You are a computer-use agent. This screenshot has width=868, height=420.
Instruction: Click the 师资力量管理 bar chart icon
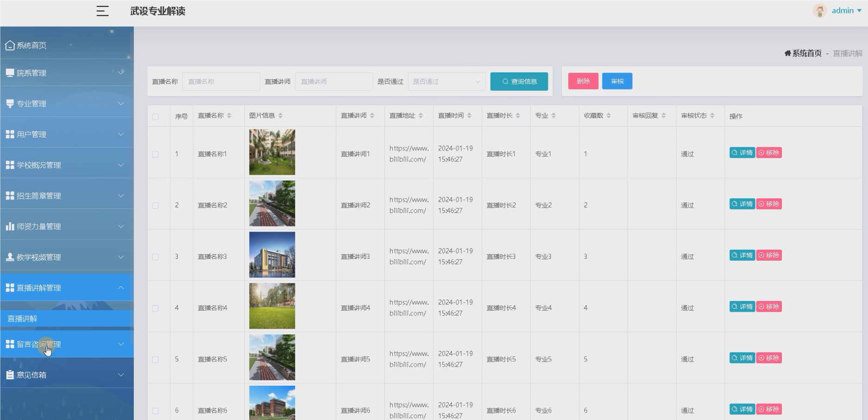[x=10, y=226]
